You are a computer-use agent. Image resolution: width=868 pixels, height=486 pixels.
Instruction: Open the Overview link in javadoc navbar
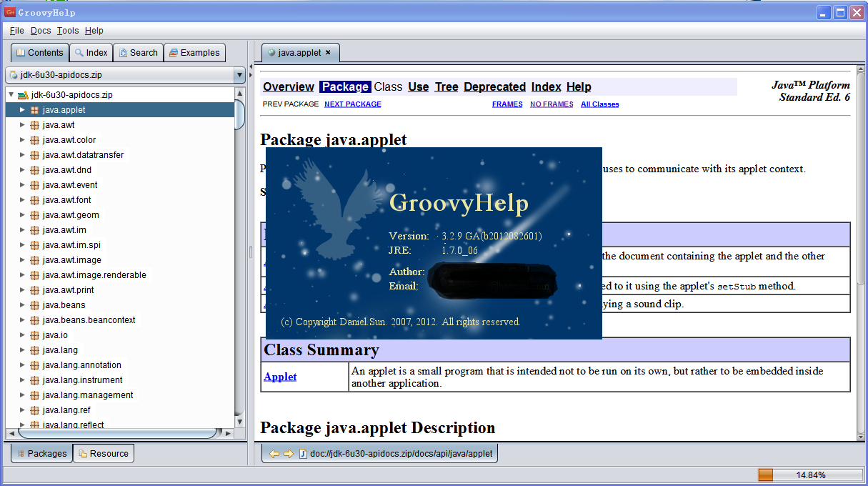pos(289,86)
